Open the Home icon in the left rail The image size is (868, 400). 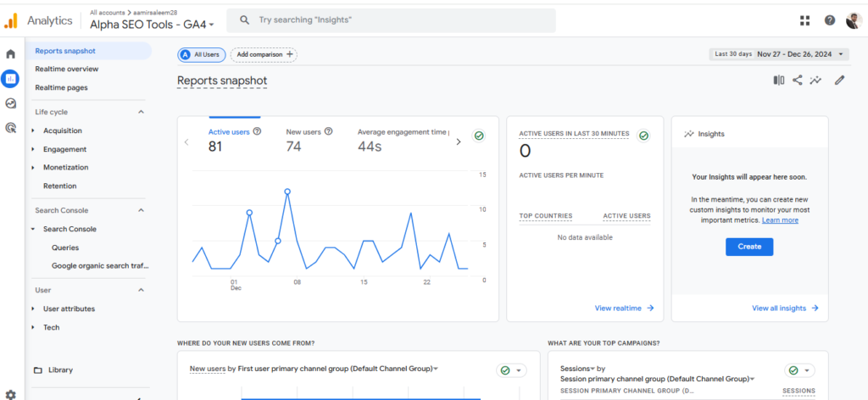point(11,54)
